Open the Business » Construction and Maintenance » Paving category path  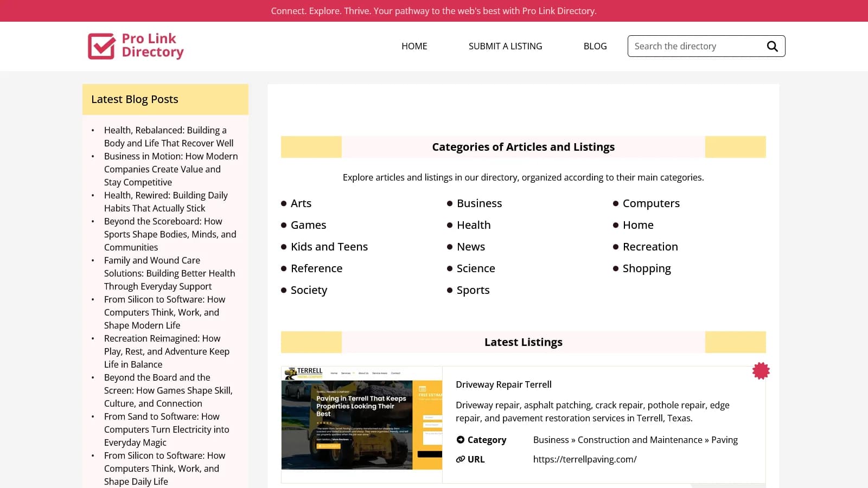[x=635, y=440]
